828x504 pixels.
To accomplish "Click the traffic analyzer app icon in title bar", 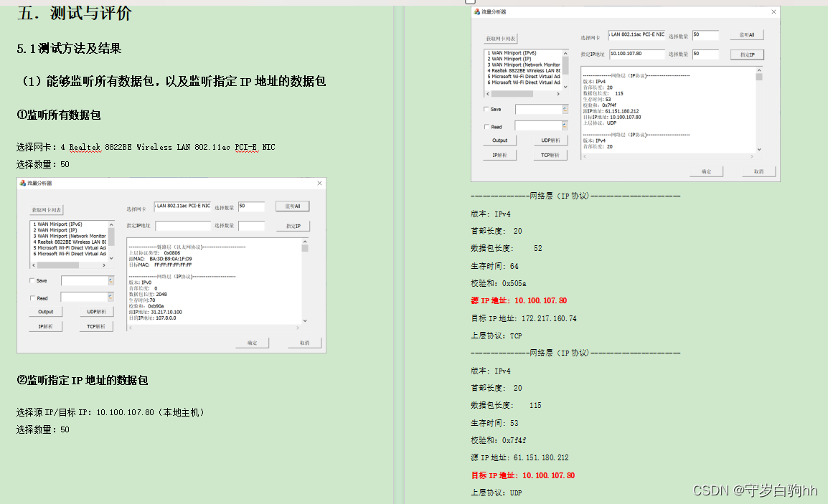I will click(x=476, y=11).
